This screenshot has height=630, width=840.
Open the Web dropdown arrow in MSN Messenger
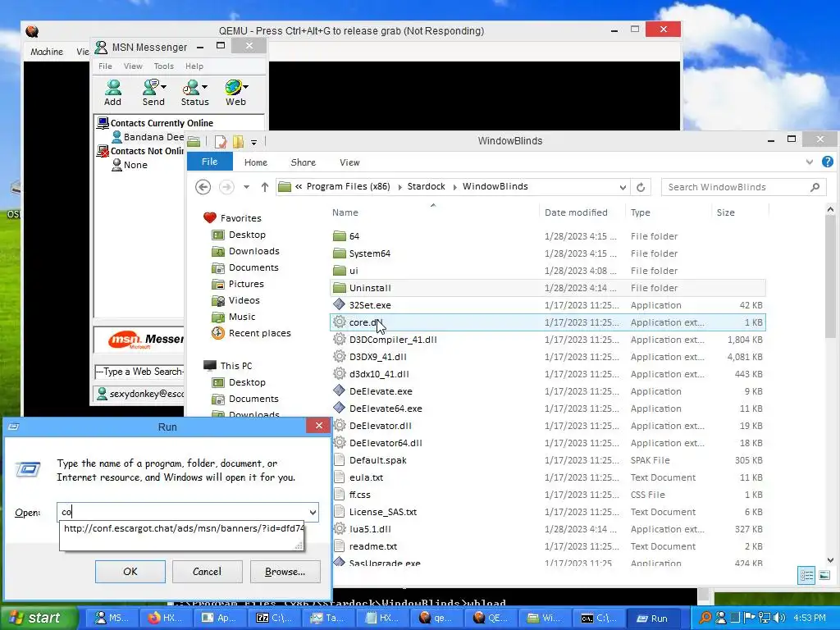pyautogui.click(x=245, y=87)
